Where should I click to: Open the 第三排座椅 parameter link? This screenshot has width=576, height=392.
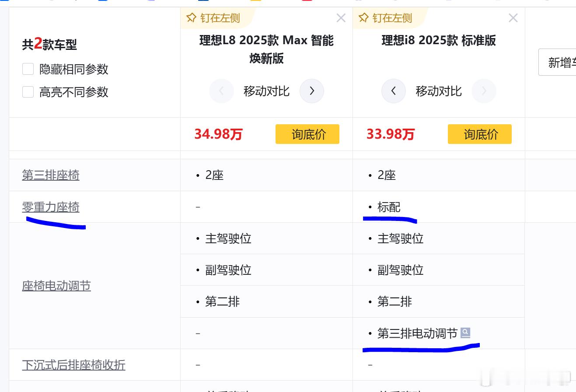click(x=51, y=175)
